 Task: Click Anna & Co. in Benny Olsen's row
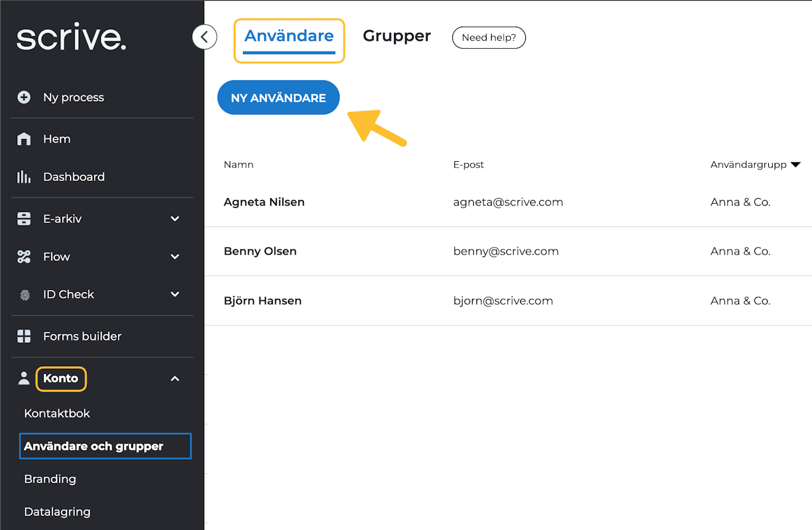740,251
